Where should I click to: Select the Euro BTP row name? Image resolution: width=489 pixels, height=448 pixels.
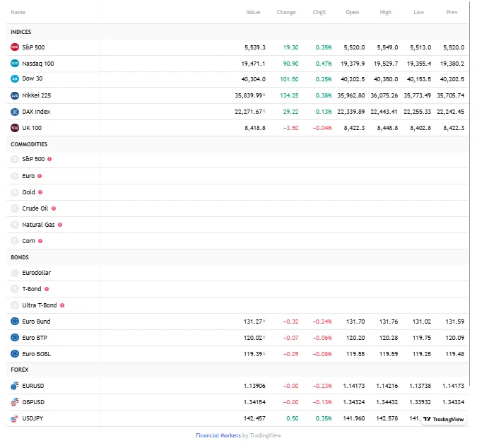point(35,338)
